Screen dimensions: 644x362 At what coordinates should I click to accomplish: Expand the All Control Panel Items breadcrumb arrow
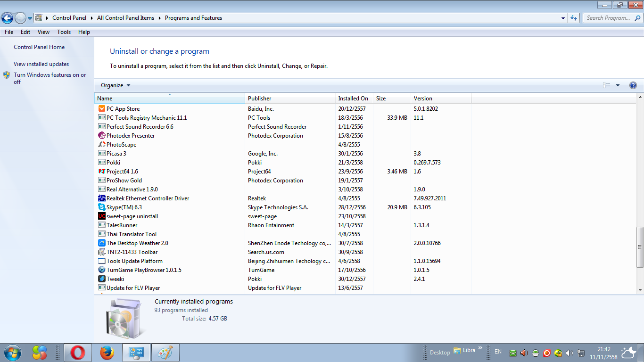pos(159,18)
